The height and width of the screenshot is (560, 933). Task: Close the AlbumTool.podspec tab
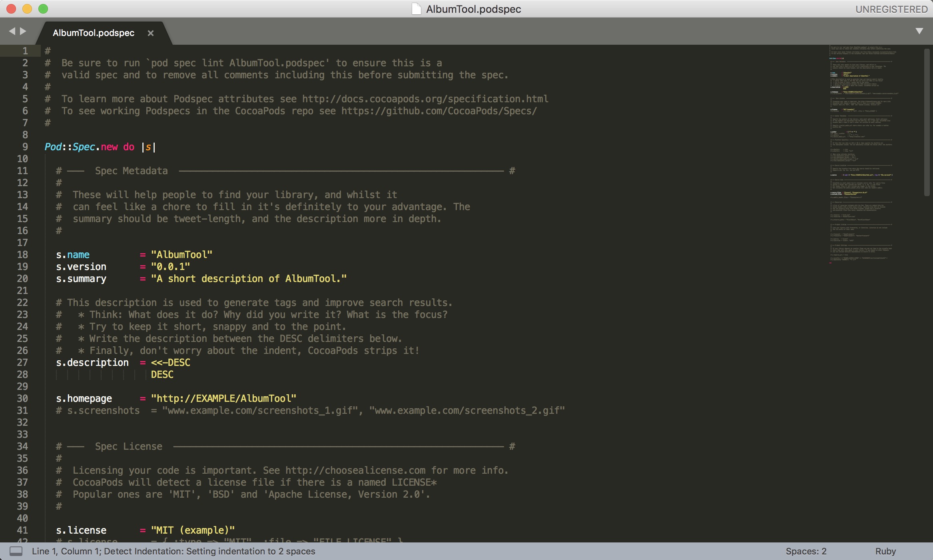click(x=150, y=33)
